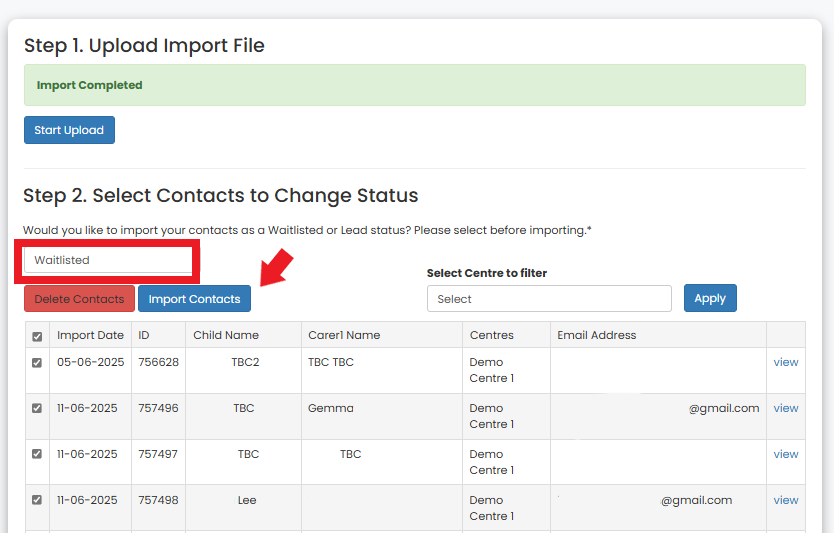Open the view link for TBC2 row
The image size is (838, 533).
tap(786, 362)
